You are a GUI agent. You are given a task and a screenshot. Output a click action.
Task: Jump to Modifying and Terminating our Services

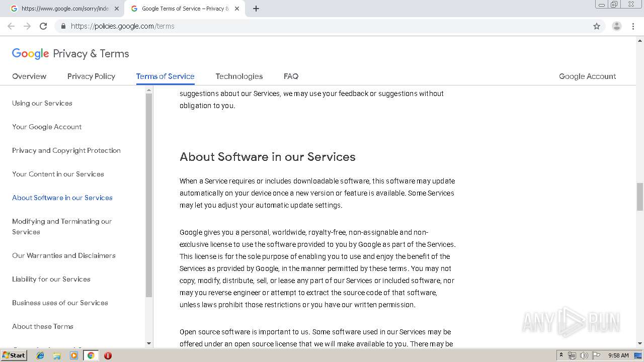click(x=62, y=226)
